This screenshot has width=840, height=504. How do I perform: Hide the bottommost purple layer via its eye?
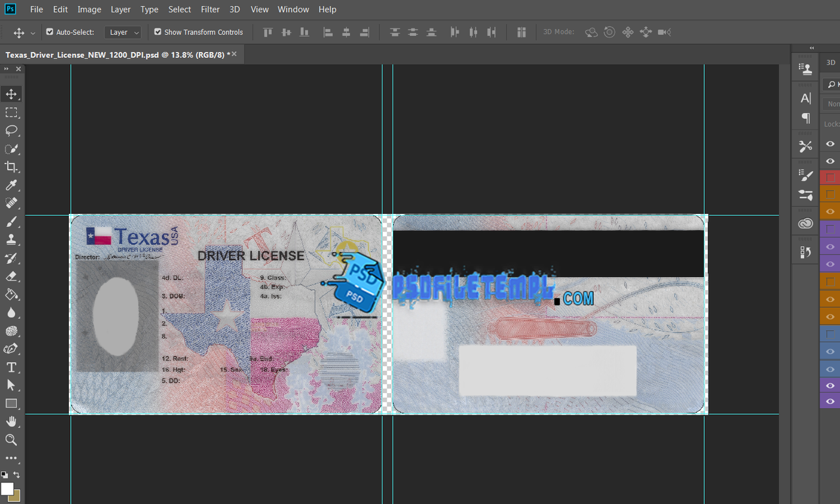coord(830,401)
